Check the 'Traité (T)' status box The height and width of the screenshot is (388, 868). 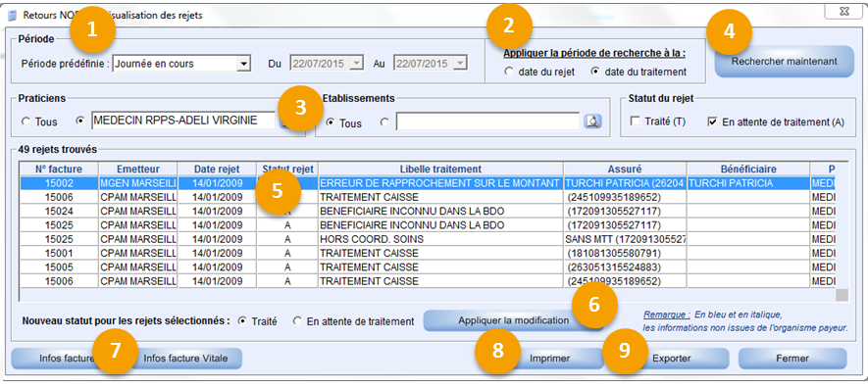(x=635, y=121)
